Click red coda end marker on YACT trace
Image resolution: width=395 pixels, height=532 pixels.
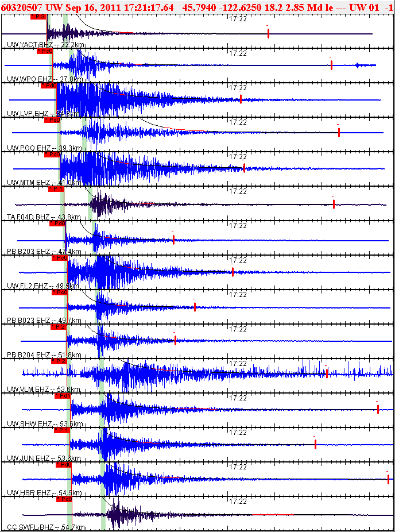pyautogui.click(x=268, y=34)
